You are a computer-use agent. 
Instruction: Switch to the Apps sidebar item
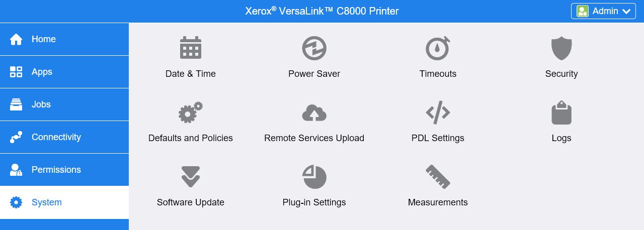point(64,72)
